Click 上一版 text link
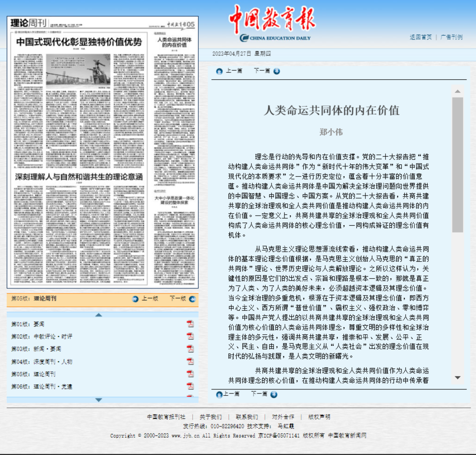Viewport: 476px width, 455px height. [150, 299]
